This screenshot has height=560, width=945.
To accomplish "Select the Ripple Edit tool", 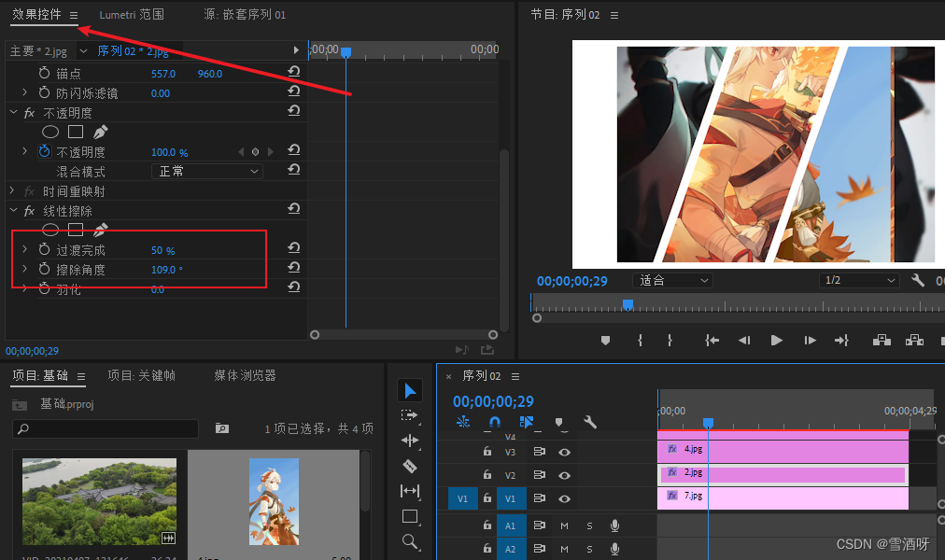I will point(410,441).
